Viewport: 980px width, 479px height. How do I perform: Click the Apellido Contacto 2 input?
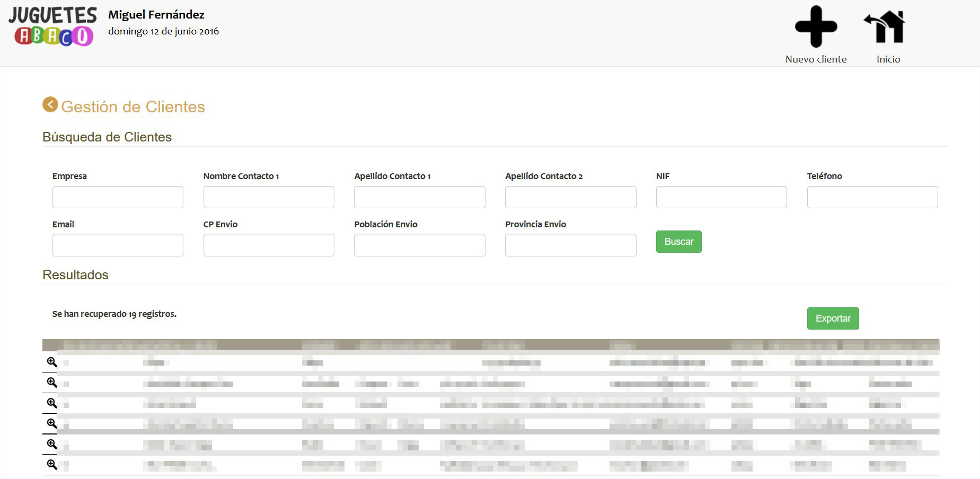coord(570,197)
